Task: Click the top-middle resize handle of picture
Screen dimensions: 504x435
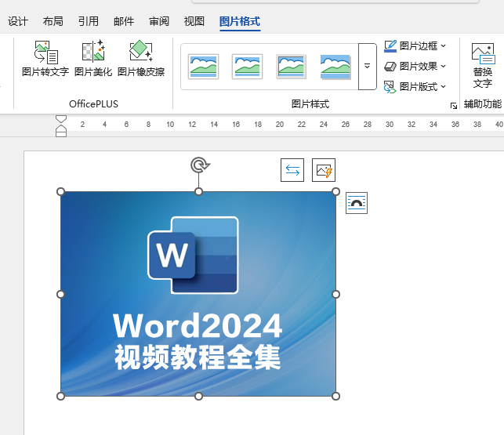Action: pos(198,191)
